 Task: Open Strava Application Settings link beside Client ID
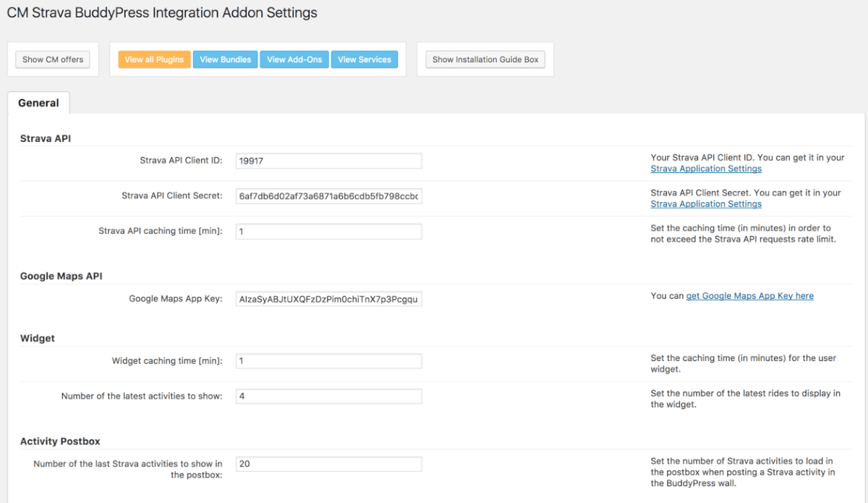[x=706, y=169]
